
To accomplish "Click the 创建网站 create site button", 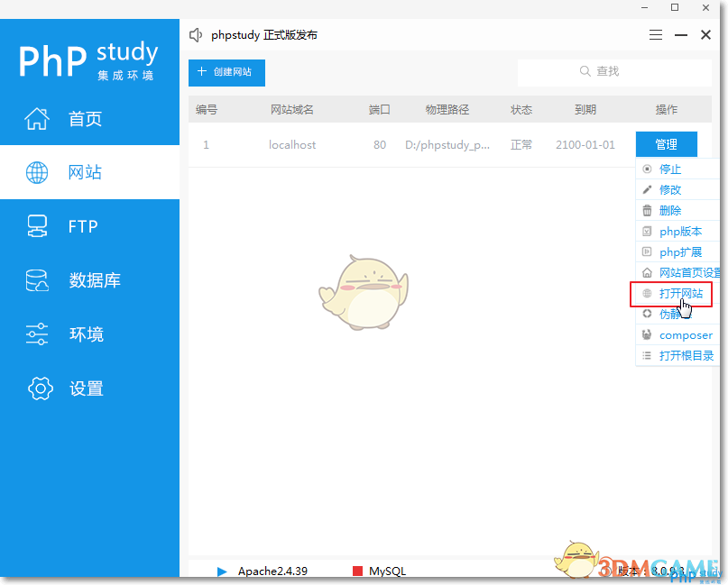I will pyautogui.click(x=226, y=73).
